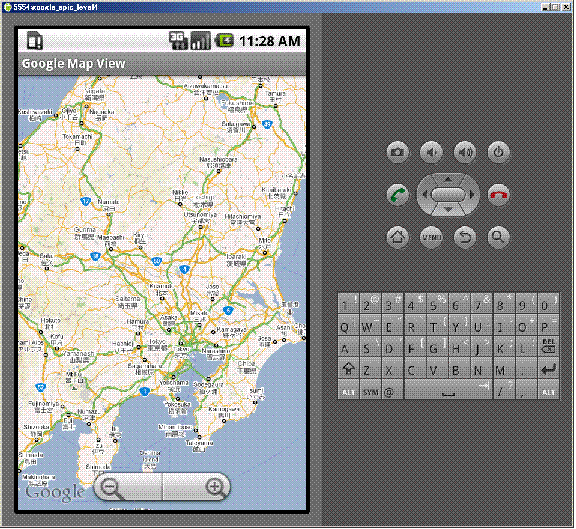This screenshot has width=576, height=529.
Task: Click the P key
Action: (548, 325)
